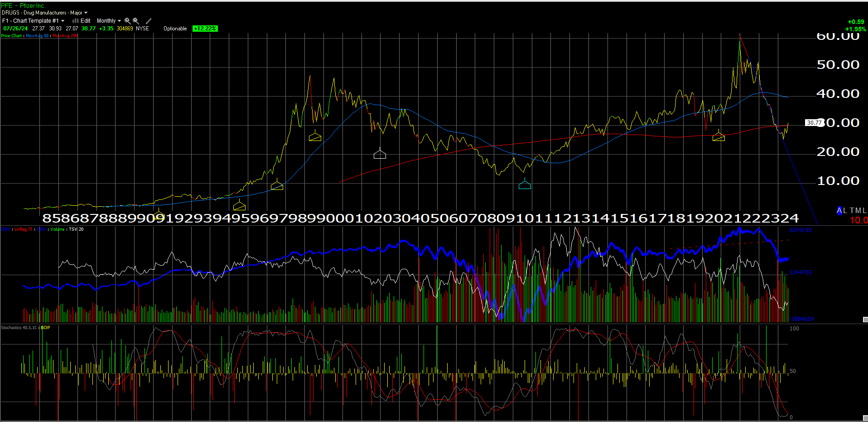Click the Optionable label
The height and width of the screenshot is (422, 868).
(x=175, y=29)
